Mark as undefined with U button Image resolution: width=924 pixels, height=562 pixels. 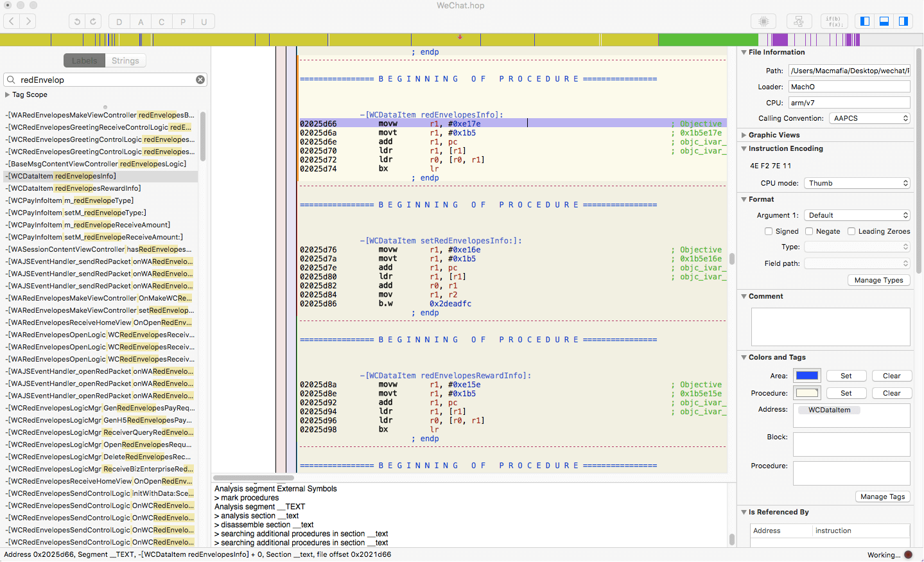click(204, 21)
